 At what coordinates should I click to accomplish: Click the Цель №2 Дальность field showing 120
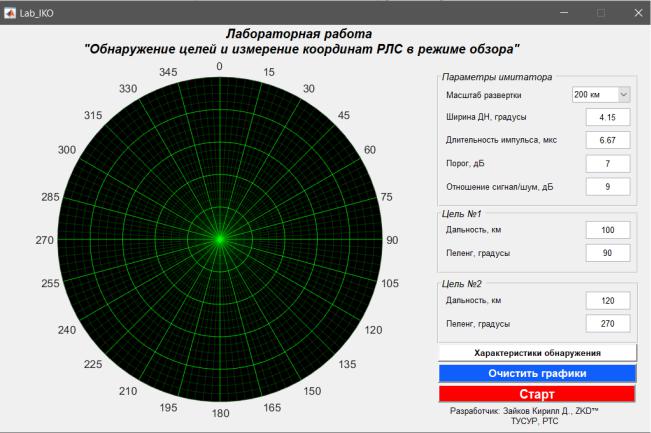608,301
